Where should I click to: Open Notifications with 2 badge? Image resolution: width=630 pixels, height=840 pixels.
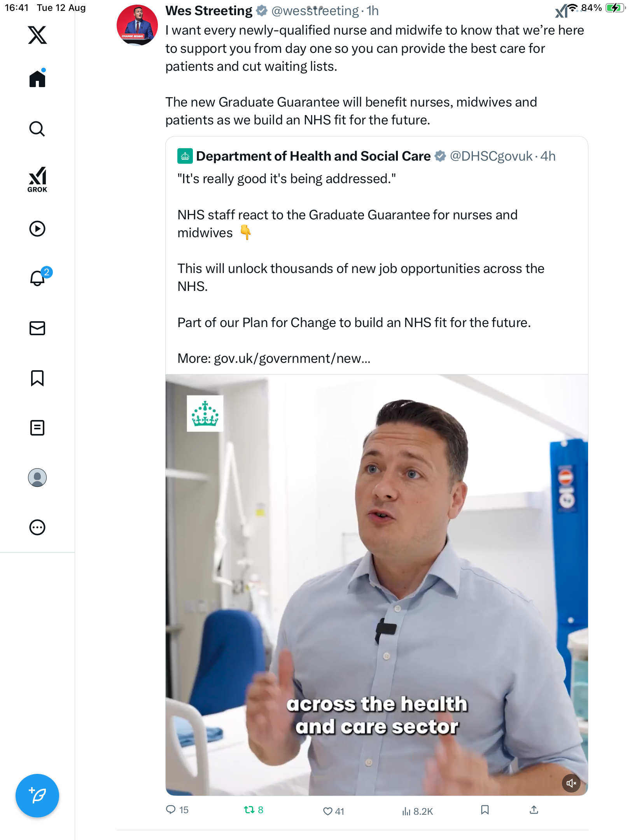tap(38, 278)
